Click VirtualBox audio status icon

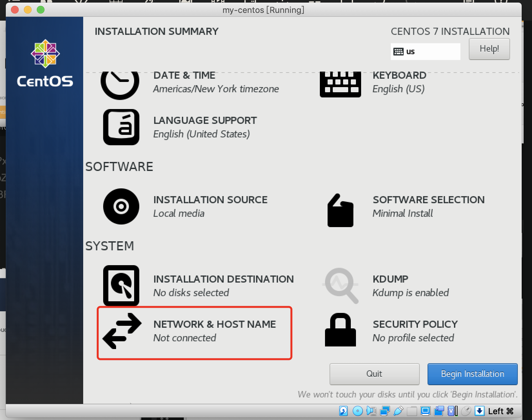click(371, 411)
